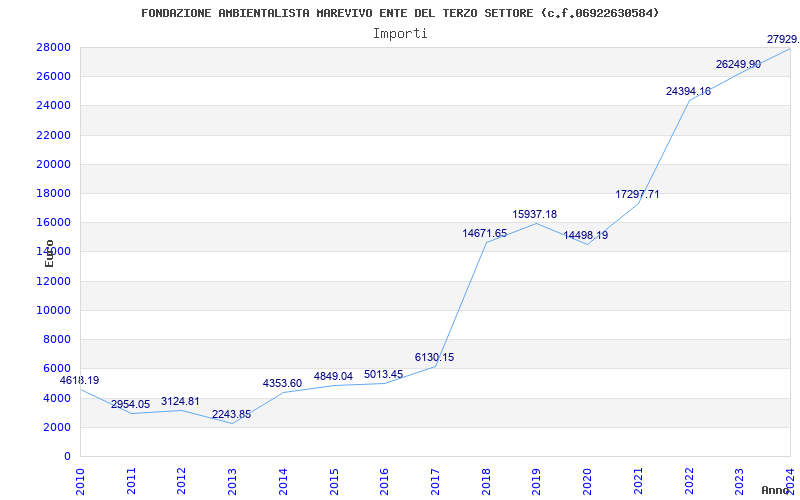Click x-axis year 2013
Image resolution: width=800 pixels, height=500 pixels.
point(232,481)
